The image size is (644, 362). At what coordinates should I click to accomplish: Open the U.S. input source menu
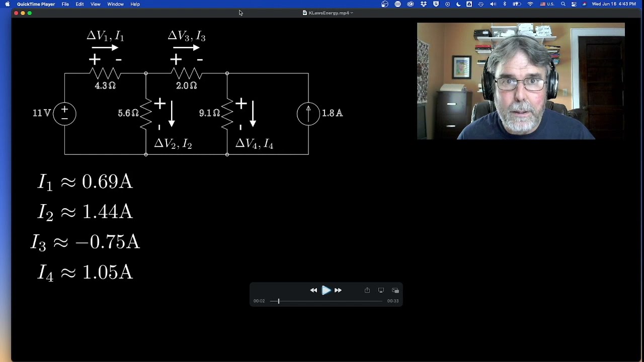tap(547, 4)
